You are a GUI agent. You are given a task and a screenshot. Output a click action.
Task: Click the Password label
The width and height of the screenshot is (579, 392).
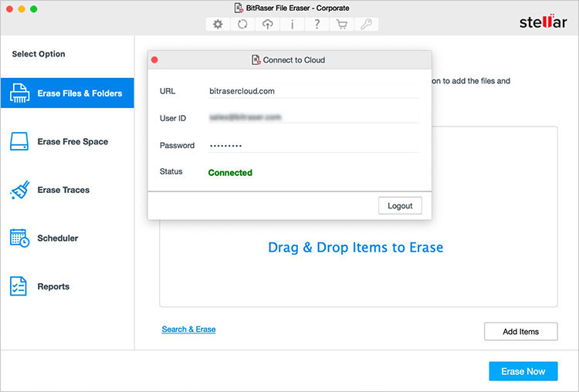pyautogui.click(x=177, y=145)
